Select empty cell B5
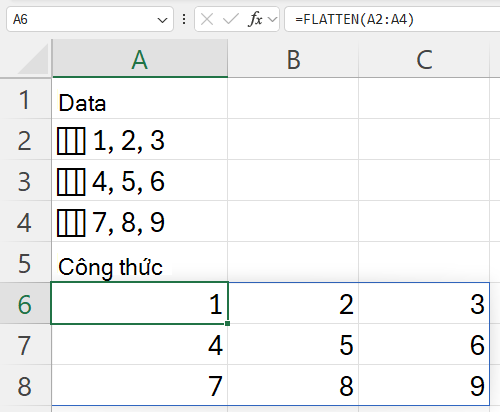The width and height of the screenshot is (500, 412). click(293, 262)
